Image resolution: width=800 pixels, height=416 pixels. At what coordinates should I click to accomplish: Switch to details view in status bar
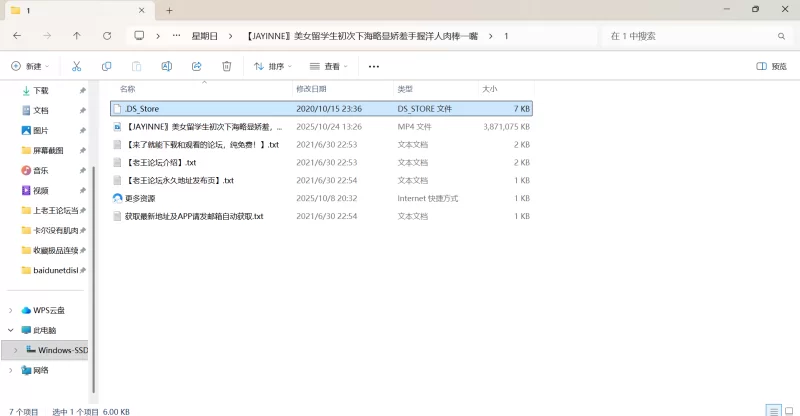pos(772,410)
